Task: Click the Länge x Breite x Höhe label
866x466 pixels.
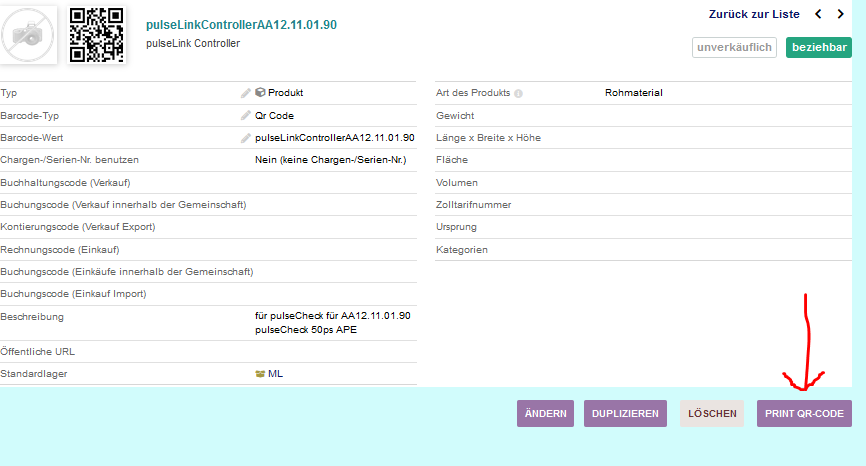Action: pos(488,137)
